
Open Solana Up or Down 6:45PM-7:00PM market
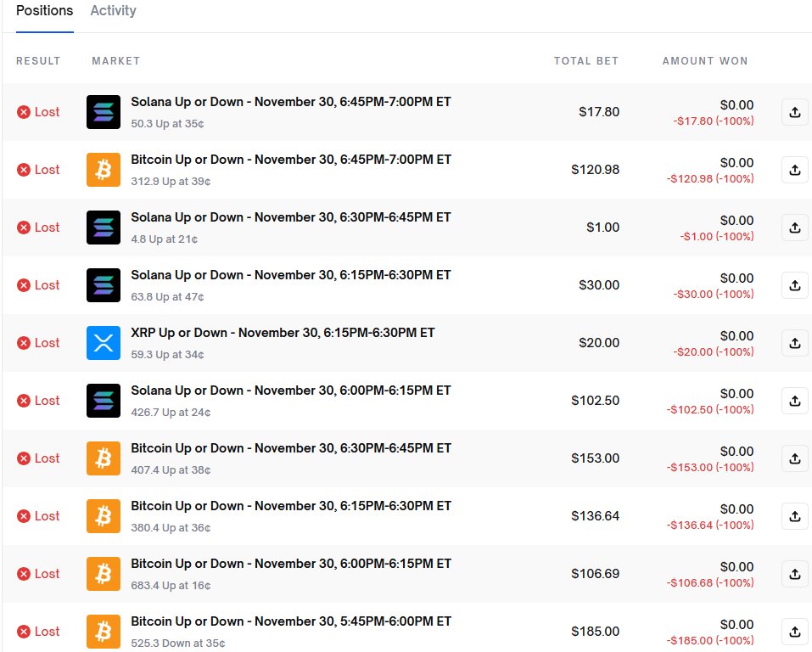[x=290, y=102]
